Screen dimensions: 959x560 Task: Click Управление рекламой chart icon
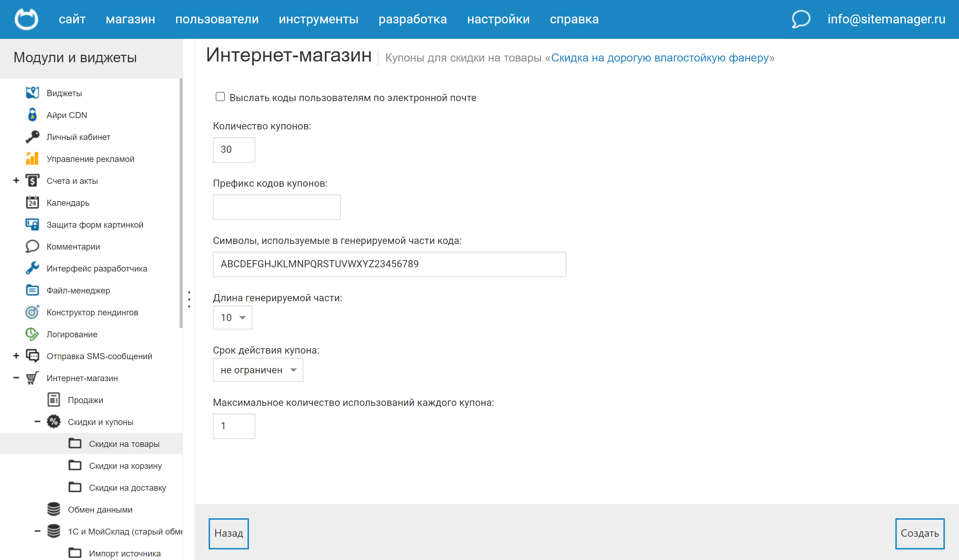coord(33,159)
